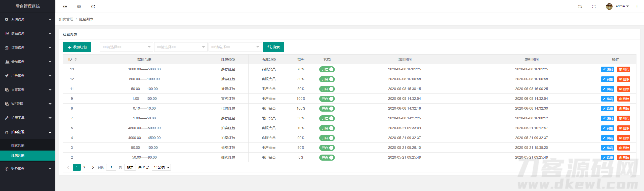Click the 添加红包 button
Image resolution: width=644 pixels, height=191 pixels.
(x=77, y=47)
